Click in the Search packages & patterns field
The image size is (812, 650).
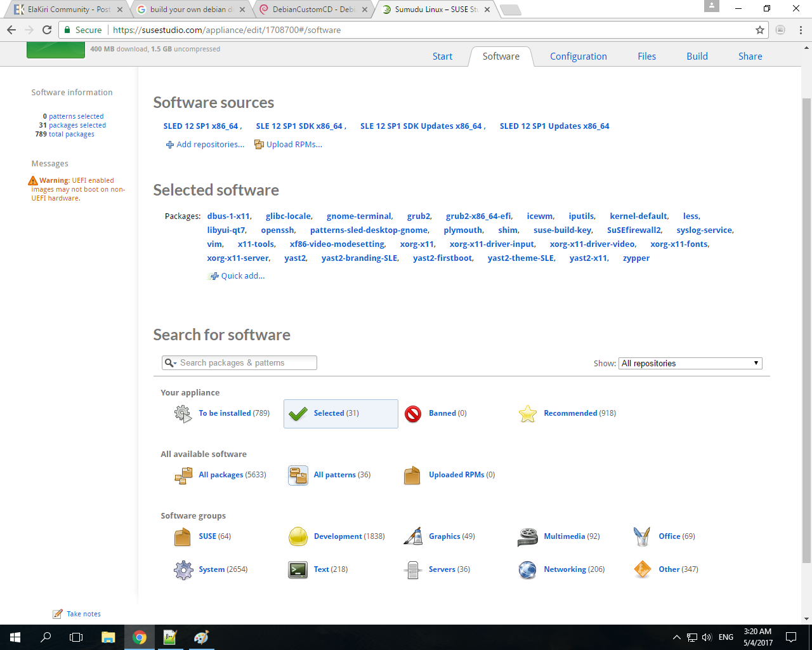tap(239, 363)
